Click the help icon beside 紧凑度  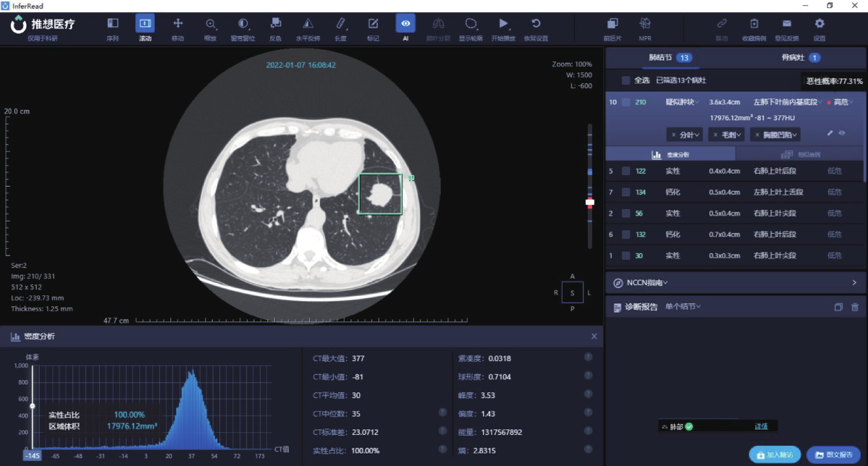[588, 357]
